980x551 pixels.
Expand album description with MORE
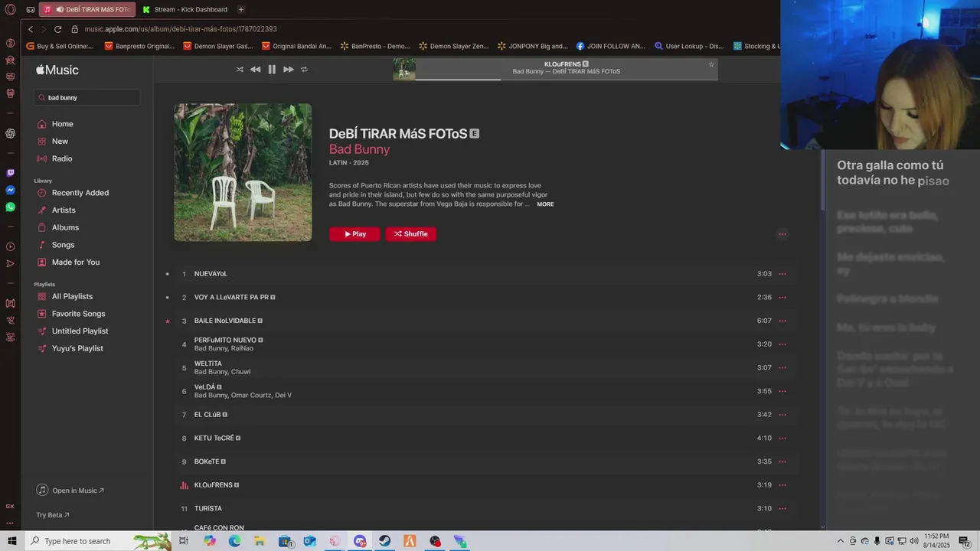tap(545, 204)
